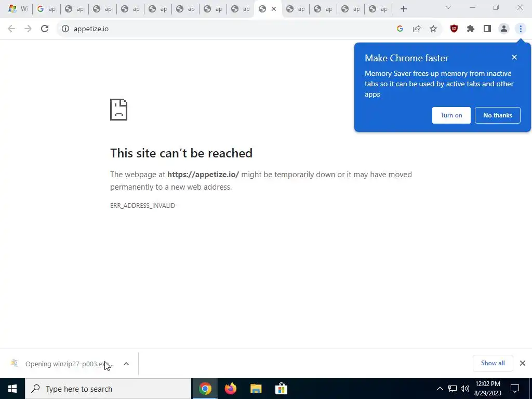Switch to the Google ap tab

coord(46,9)
